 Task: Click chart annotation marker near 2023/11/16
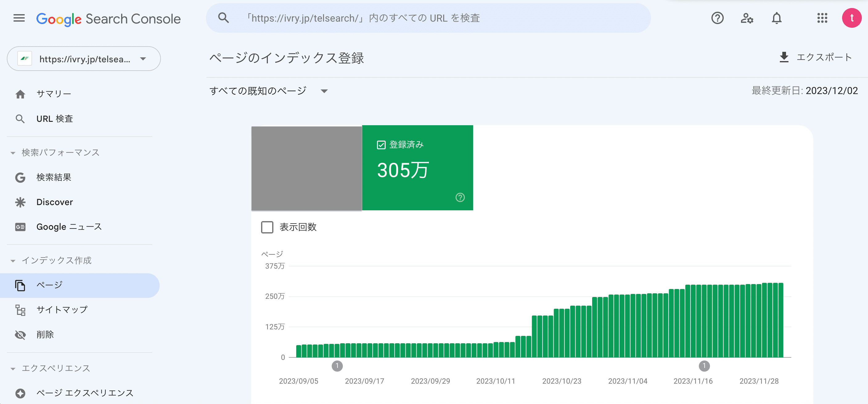tap(704, 366)
